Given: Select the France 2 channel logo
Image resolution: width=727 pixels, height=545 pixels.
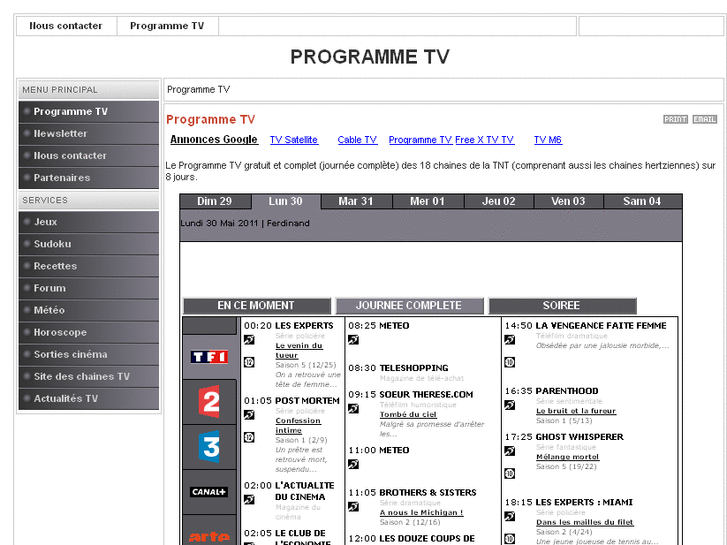Looking at the screenshot, I should tap(210, 401).
